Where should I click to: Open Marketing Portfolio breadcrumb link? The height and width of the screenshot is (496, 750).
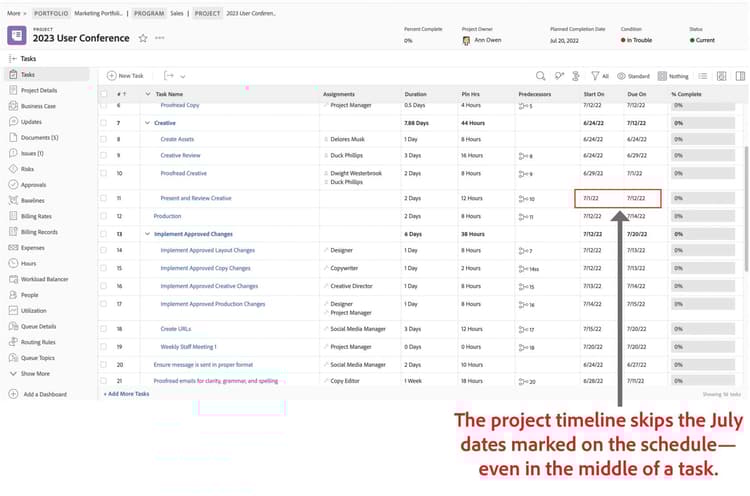[99, 13]
